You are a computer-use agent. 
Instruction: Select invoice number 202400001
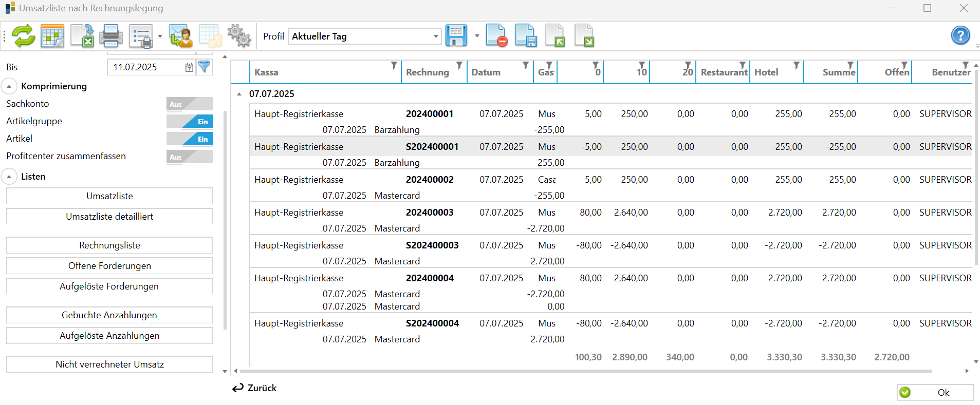click(430, 114)
